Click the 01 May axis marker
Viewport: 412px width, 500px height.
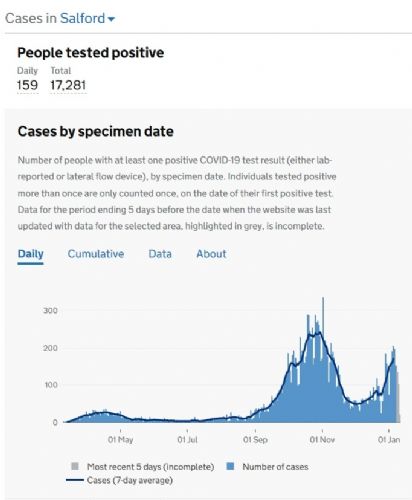120,440
